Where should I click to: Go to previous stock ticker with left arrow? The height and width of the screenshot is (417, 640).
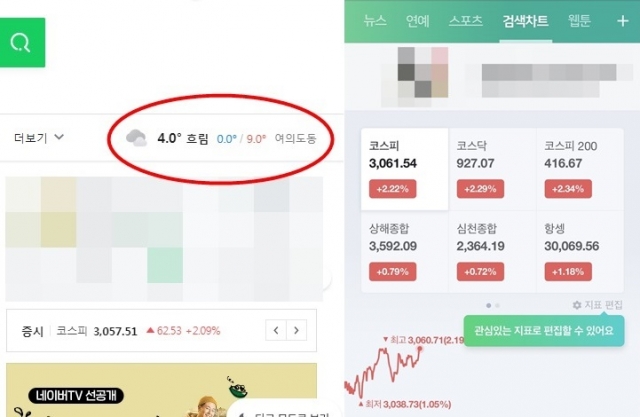[x=276, y=330]
